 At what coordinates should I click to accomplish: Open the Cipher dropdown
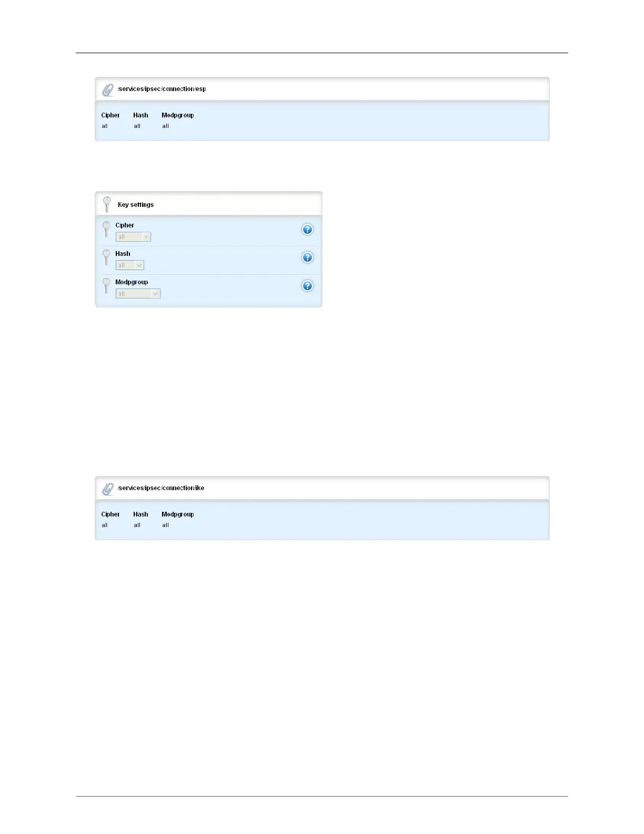point(133,237)
